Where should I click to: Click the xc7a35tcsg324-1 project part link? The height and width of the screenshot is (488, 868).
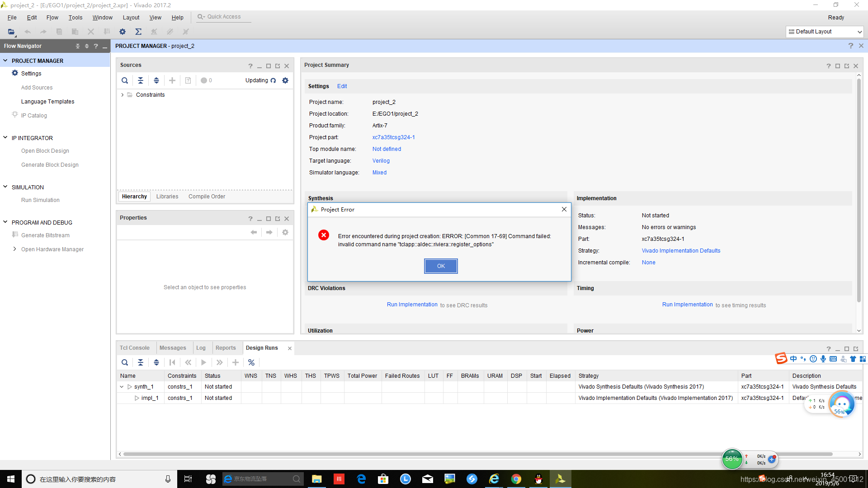click(394, 137)
